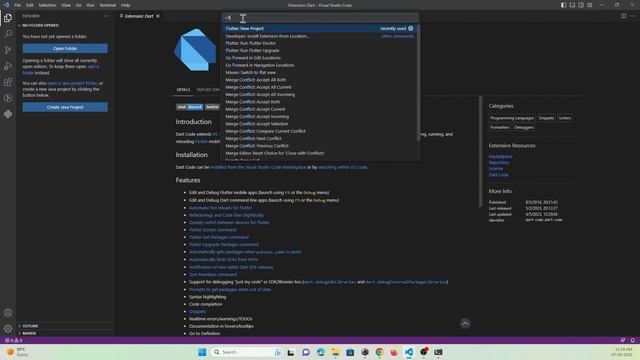Toggle the primary side bar layout icon
The image size is (640, 360).
click(563, 5)
